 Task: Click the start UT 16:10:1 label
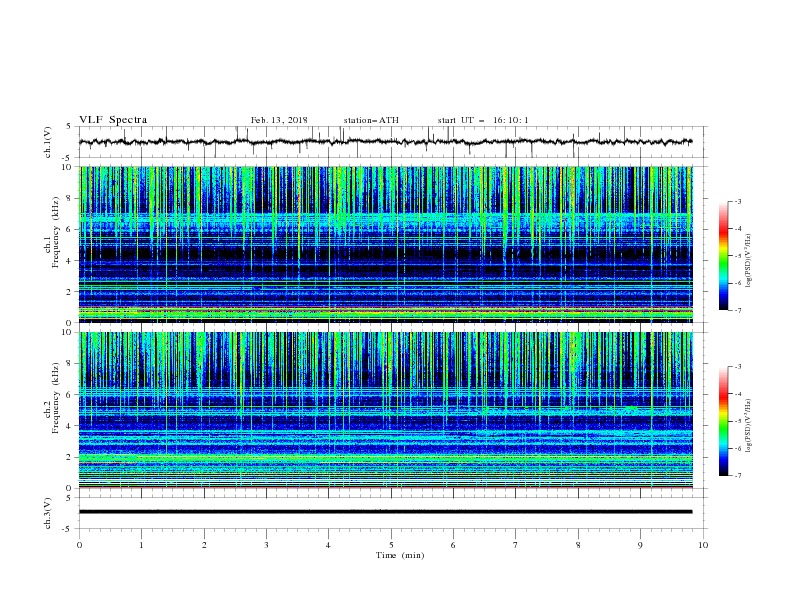483,120
